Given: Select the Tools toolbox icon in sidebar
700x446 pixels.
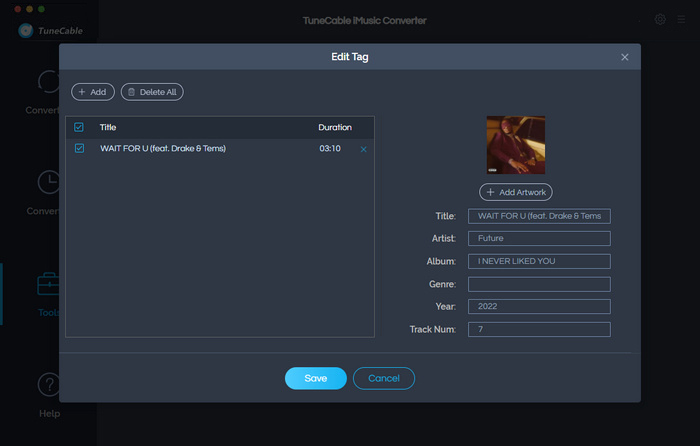Looking at the screenshot, I should coord(48,284).
